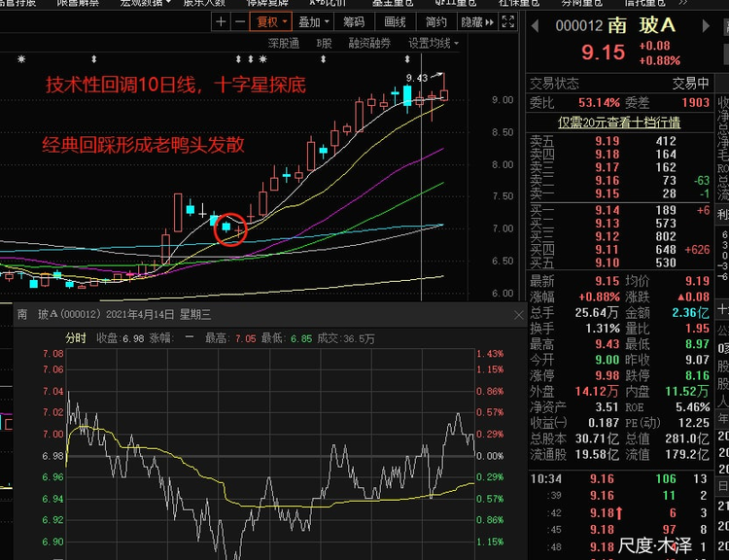729x560 pixels.
Task: Expand more menu items with >> chevron
Action: click(682, 3)
